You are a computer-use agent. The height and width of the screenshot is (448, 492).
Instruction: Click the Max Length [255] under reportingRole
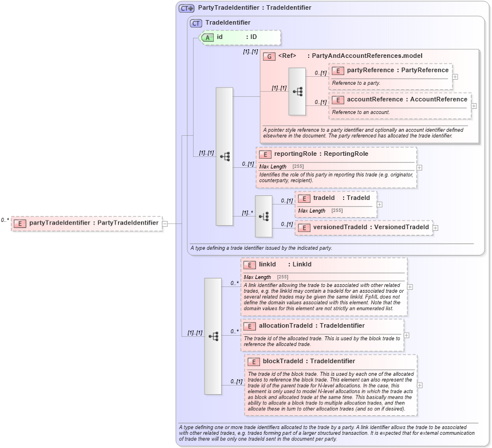(x=281, y=167)
